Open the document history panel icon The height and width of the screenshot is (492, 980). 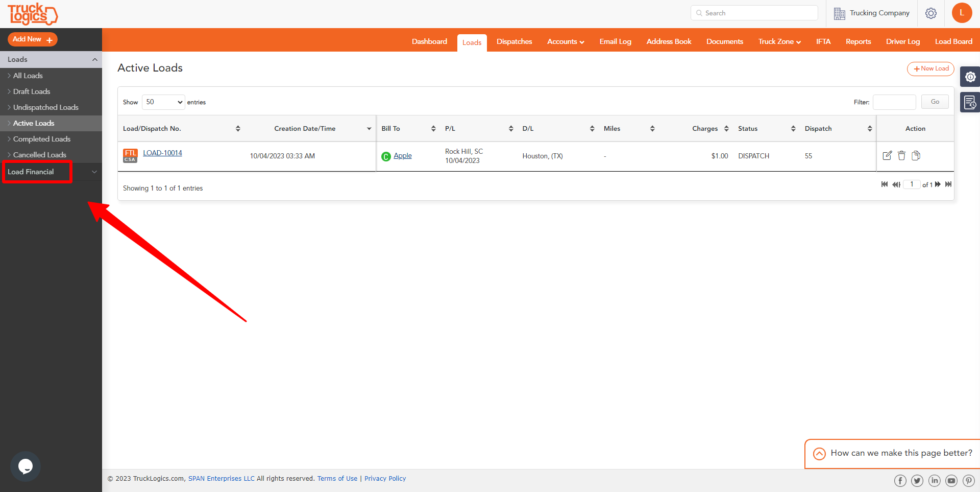pos(971,102)
